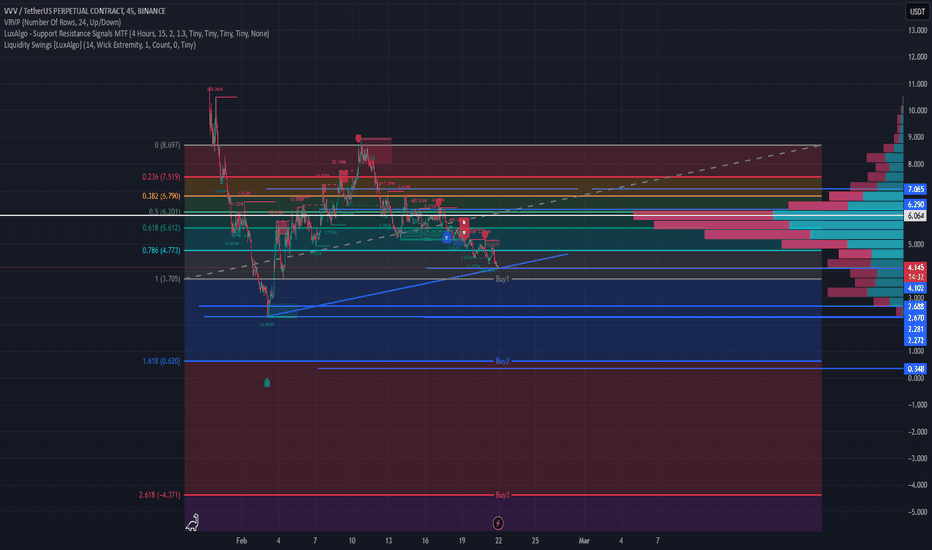932x550 pixels.
Task: Click the 13.000 price scale label
Action: click(917, 30)
